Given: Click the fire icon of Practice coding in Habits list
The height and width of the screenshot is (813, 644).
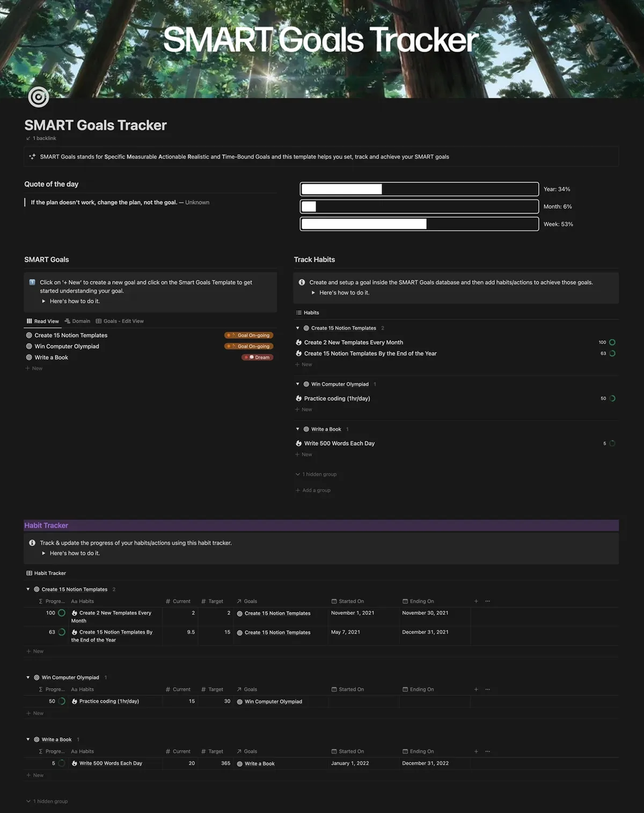Looking at the screenshot, I should [x=299, y=398].
